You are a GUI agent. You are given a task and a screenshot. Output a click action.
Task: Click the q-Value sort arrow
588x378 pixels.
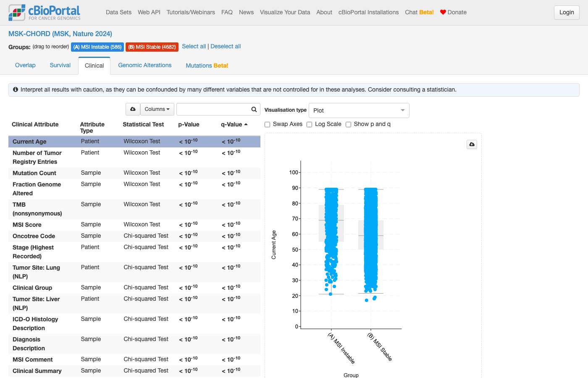pyautogui.click(x=246, y=125)
